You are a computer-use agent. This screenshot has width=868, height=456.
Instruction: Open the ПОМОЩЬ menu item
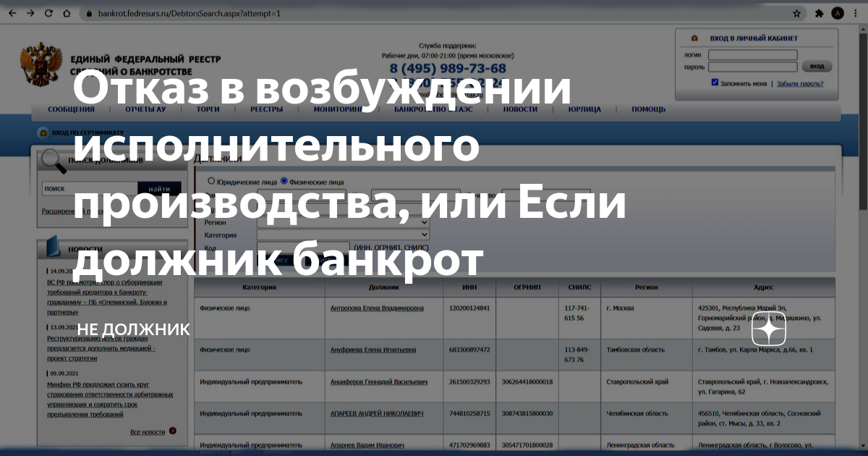click(648, 109)
